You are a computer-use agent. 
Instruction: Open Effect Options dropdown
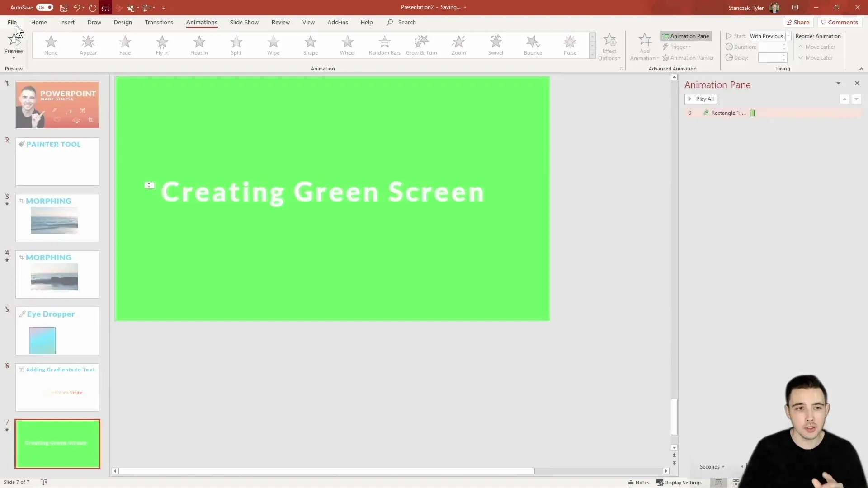tap(609, 47)
